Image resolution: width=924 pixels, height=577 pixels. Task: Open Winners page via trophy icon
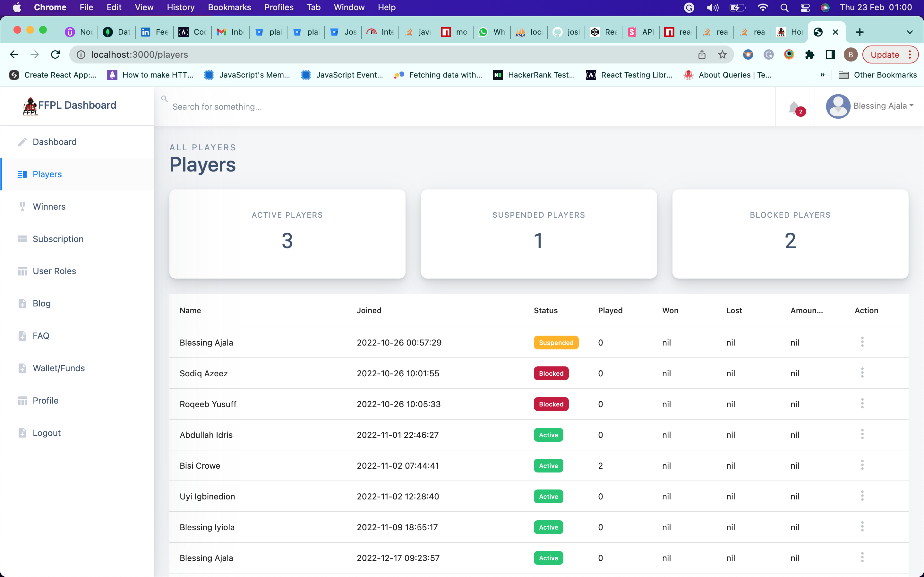(22, 206)
